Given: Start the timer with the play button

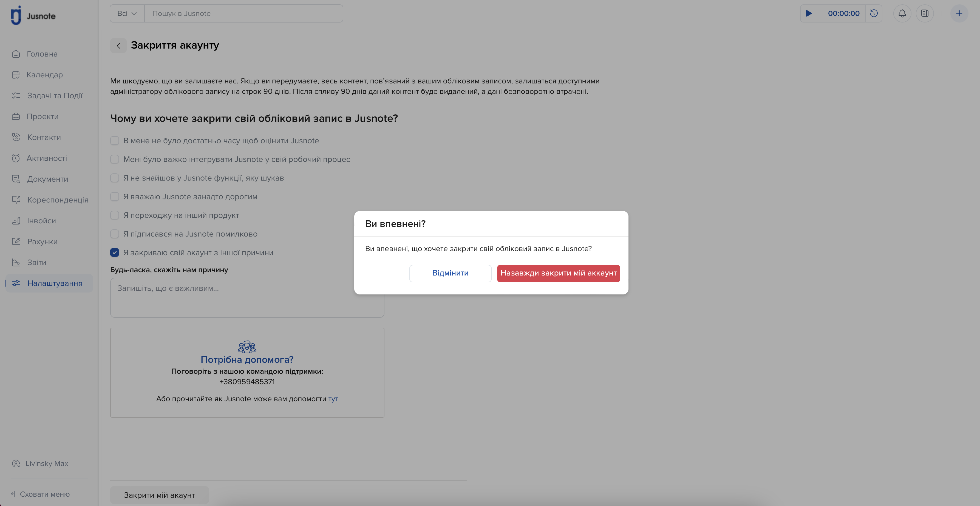Looking at the screenshot, I should click(x=809, y=13).
